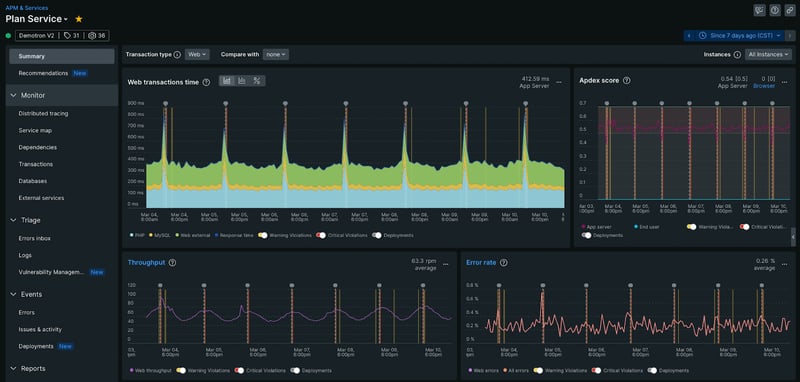Open Deployments in the Events section
The width and height of the screenshot is (800, 382).
[x=36, y=346]
